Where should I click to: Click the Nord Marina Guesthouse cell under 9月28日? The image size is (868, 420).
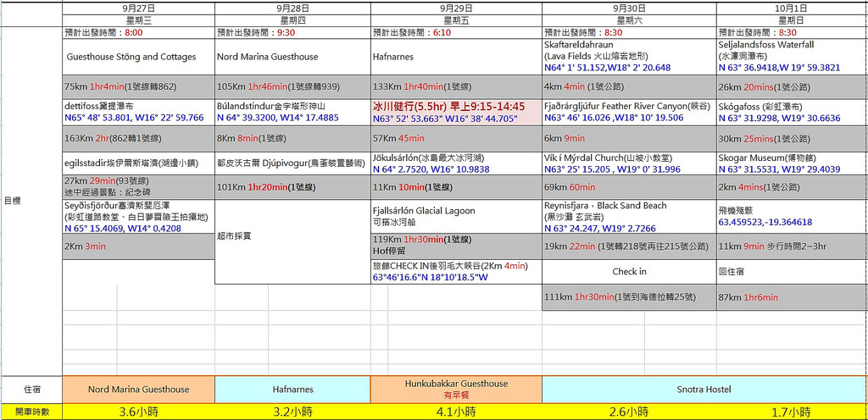292,57
